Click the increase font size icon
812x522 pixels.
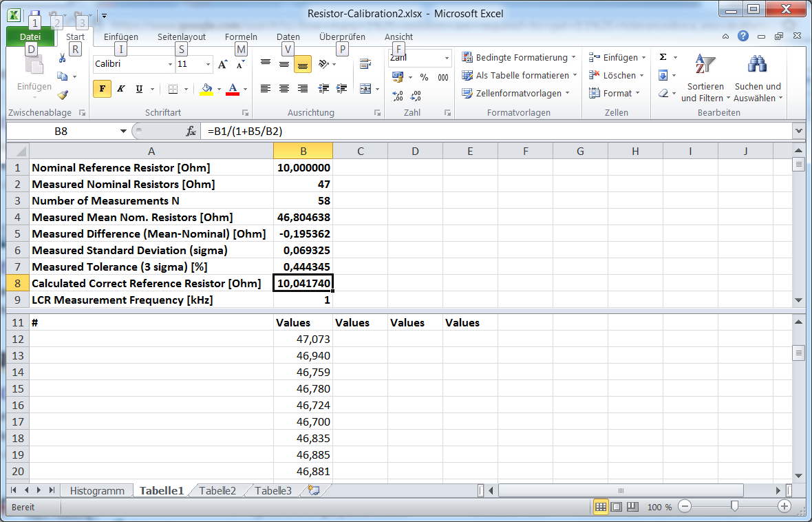point(222,65)
